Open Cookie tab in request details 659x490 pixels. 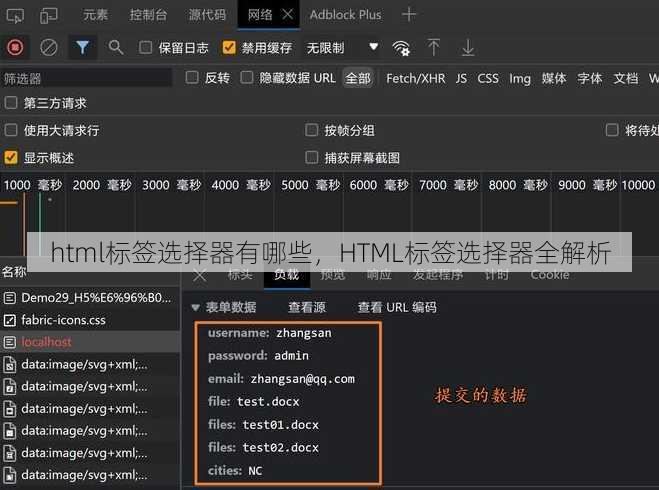click(x=550, y=275)
